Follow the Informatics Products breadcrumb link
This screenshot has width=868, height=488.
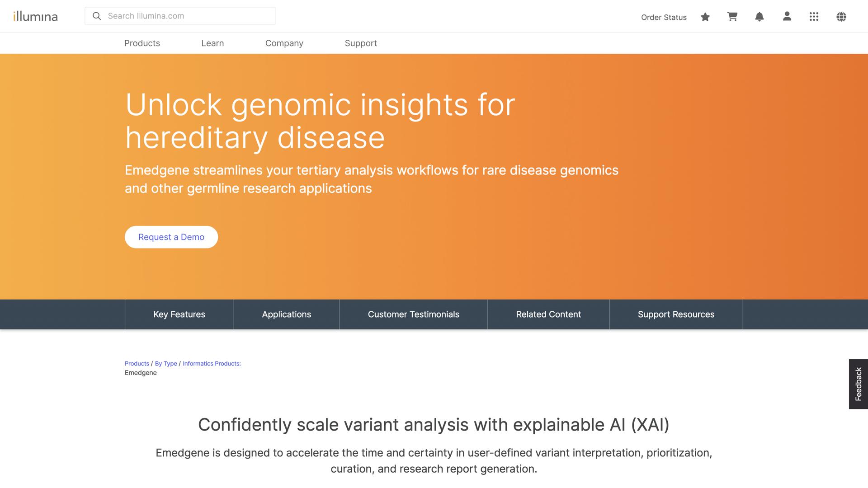click(x=211, y=363)
